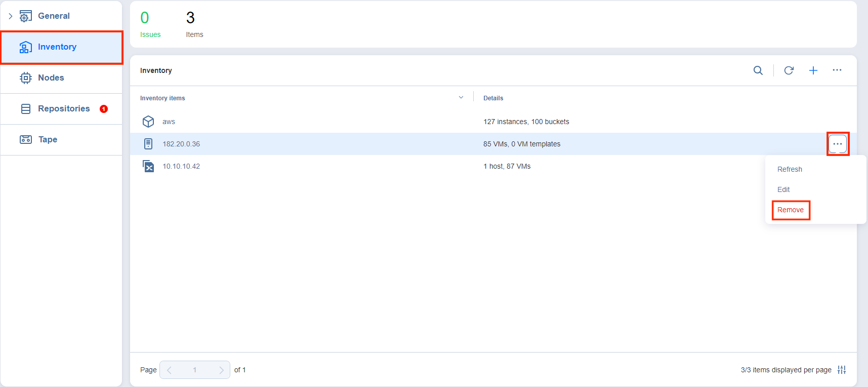Open the Tape tab
The image size is (868, 387).
coord(48,140)
